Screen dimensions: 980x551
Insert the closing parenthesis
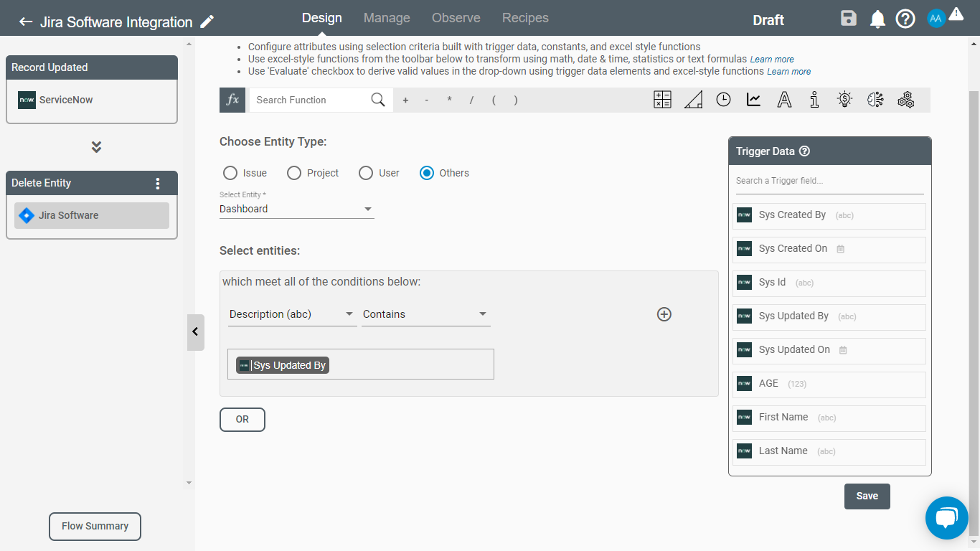click(516, 100)
